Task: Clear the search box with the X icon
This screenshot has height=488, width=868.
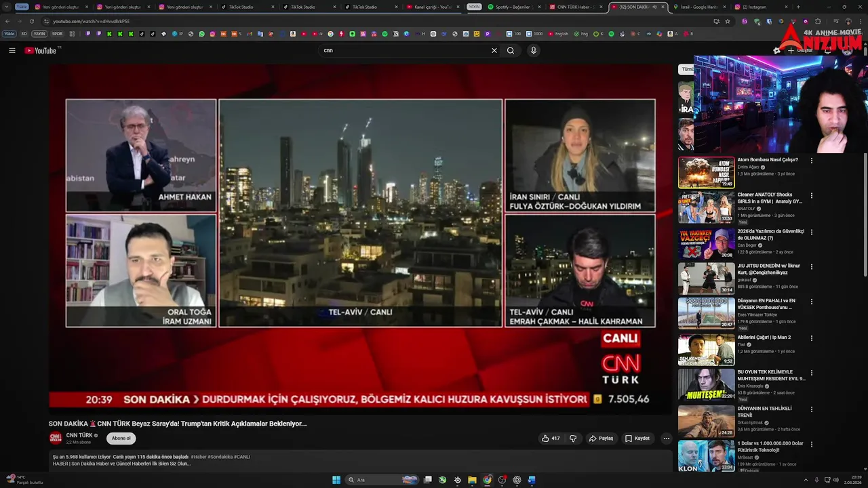Action: tap(494, 50)
